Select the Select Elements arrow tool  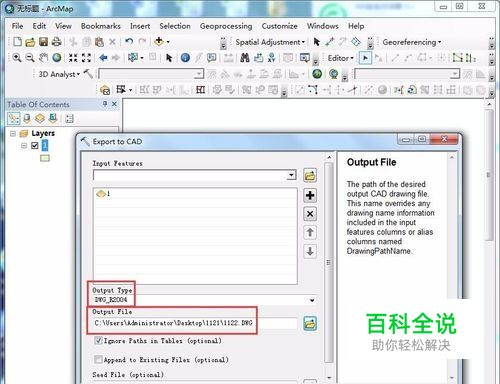[x=169, y=58]
